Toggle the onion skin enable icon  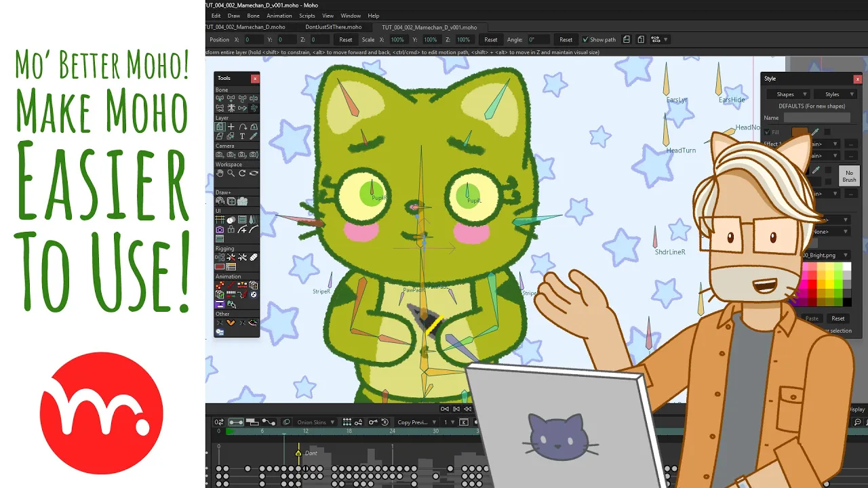(x=286, y=422)
